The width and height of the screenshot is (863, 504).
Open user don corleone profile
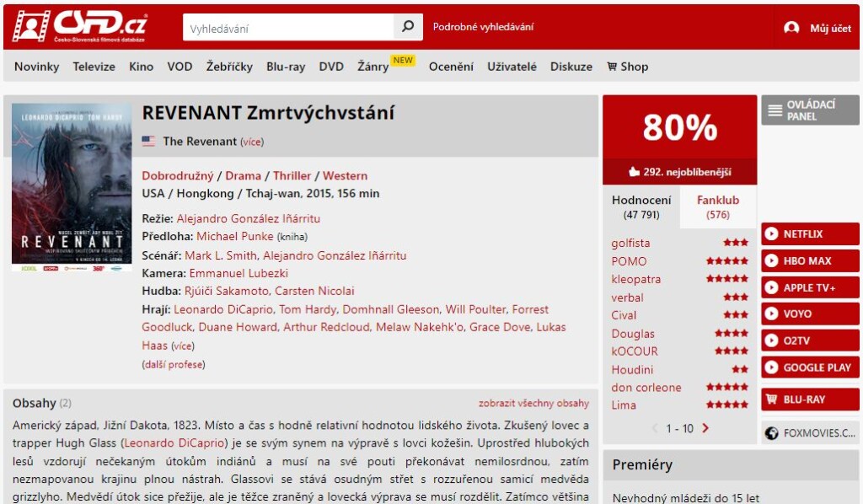tap(646, 388)
